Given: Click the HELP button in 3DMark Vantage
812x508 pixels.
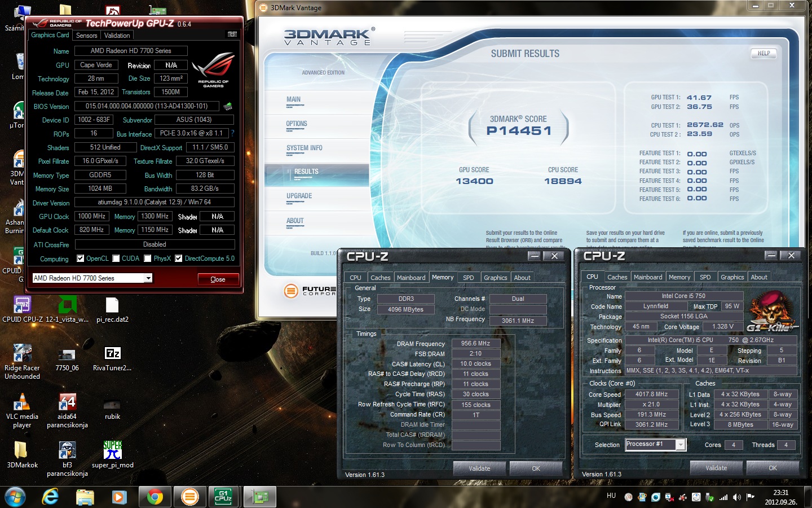Looking at the screenshot, I should (x=764, y=53).
